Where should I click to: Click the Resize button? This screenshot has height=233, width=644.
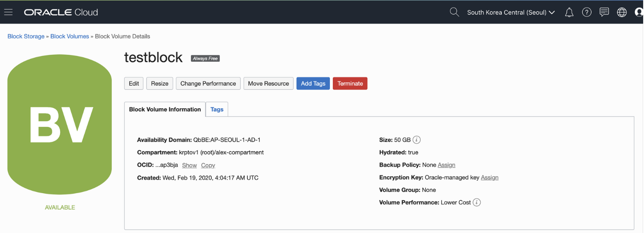(160, 83)
